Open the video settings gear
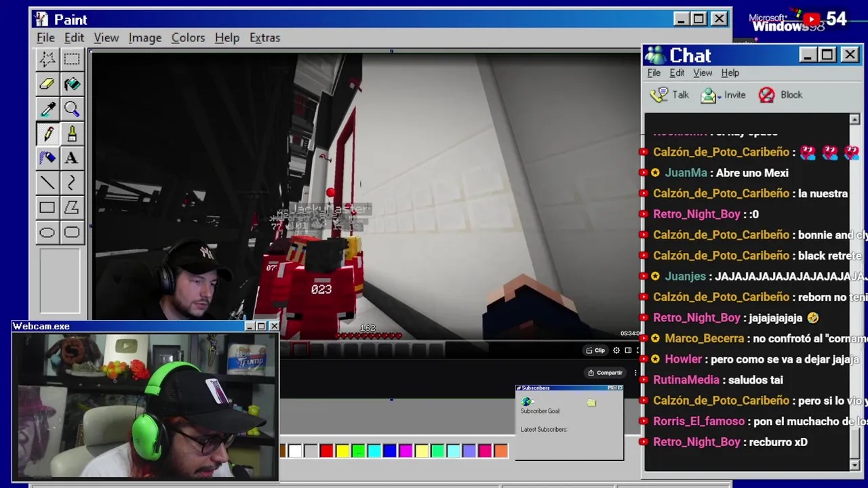Image resolution: width=868 pixels, height=488 pixels. click(616, 350)
